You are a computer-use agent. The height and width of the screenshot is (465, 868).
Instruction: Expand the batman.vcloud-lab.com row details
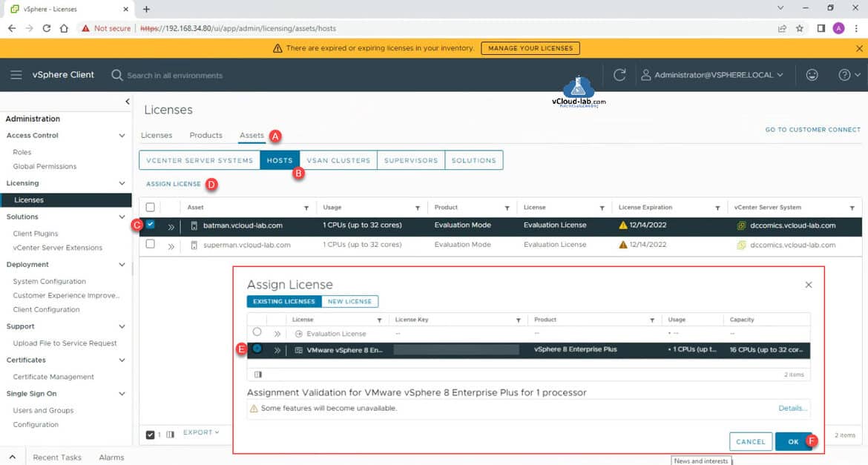click(171, 226)
